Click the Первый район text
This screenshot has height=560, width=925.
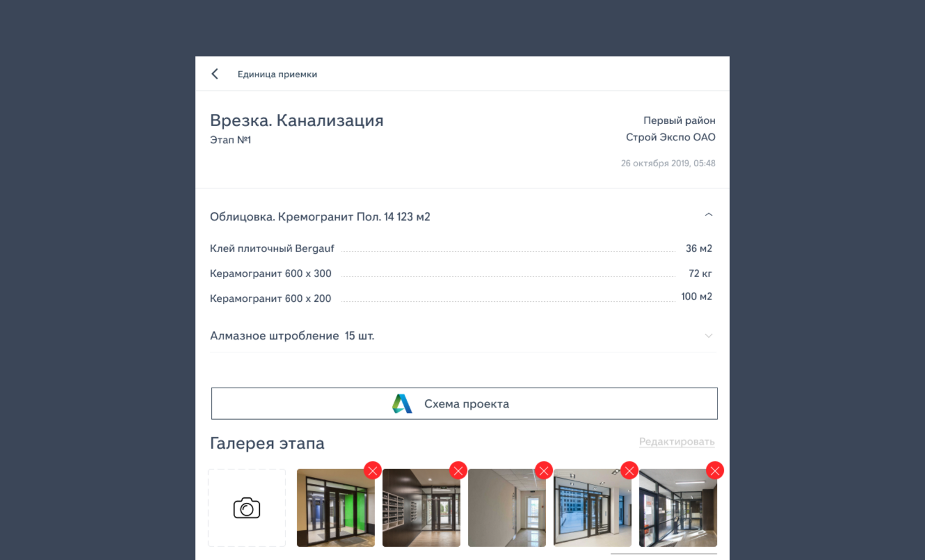pos(679,120)
